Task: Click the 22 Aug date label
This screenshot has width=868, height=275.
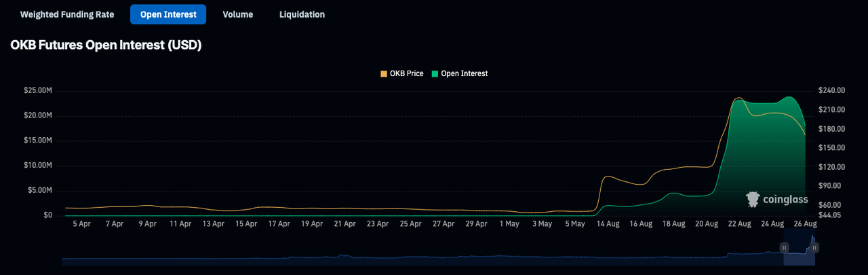Action: (739, 223)
